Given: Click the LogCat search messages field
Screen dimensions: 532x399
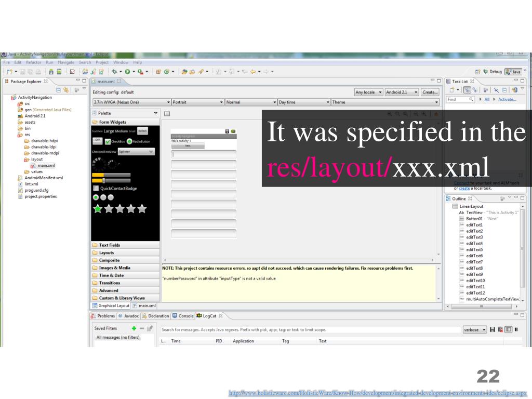Looking at the screenshot, I should click(x=311, y=330).
